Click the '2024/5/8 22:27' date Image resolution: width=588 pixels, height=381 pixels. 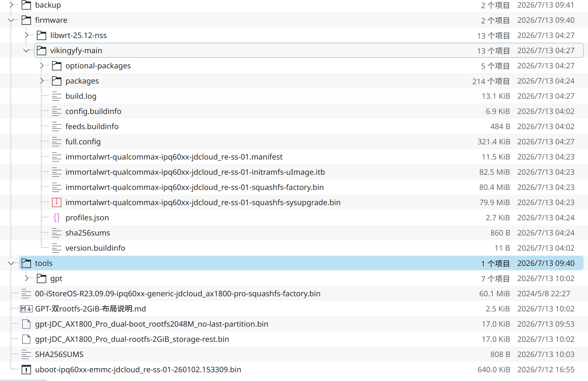(544, 294)
